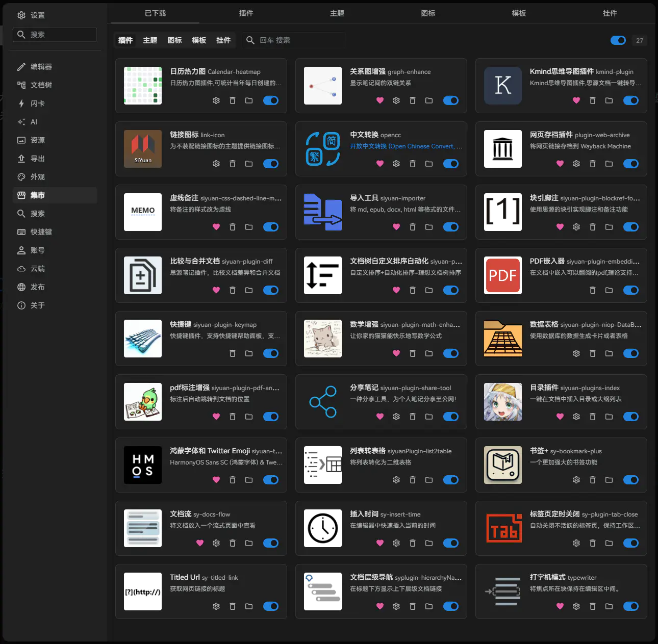This screenshot has height=644, width=658.
Task: Select the 主题 filter under the 已下载 tab
Action: pos(150,40)
